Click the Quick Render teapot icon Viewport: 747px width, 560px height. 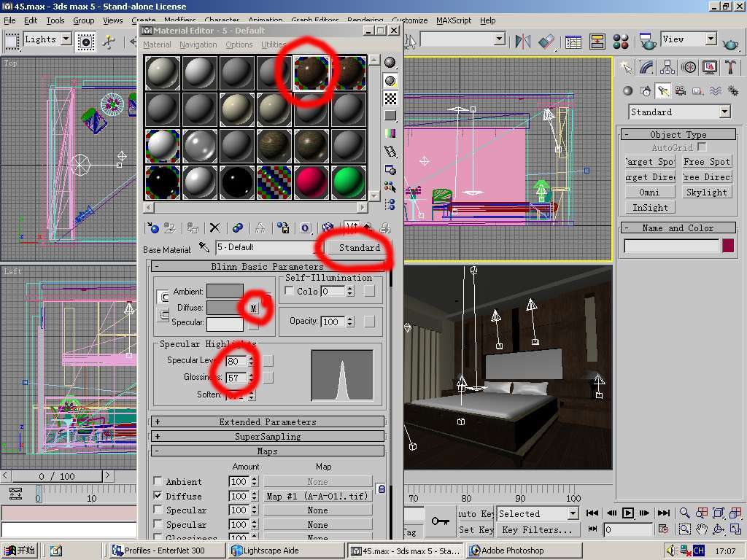coord(730,43)
